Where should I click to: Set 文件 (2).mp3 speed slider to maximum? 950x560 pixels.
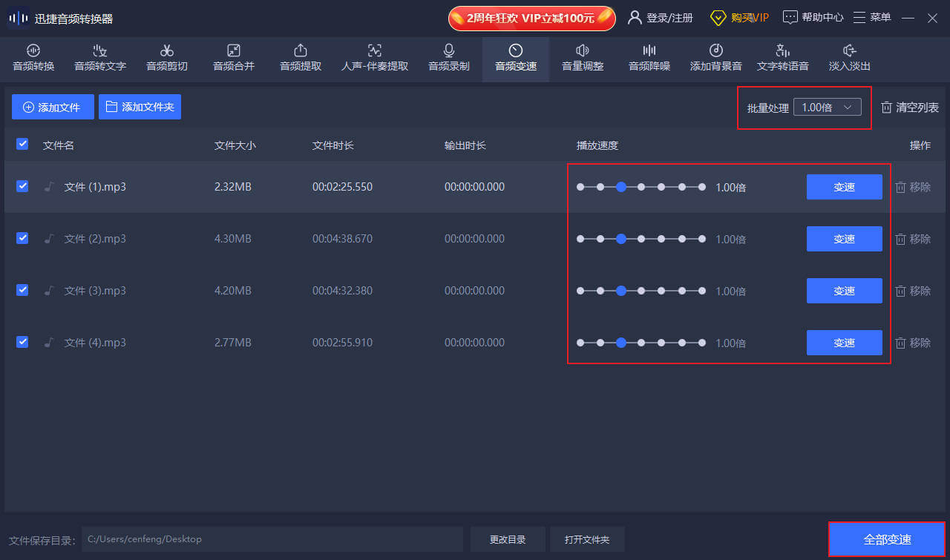coord(702,239)
